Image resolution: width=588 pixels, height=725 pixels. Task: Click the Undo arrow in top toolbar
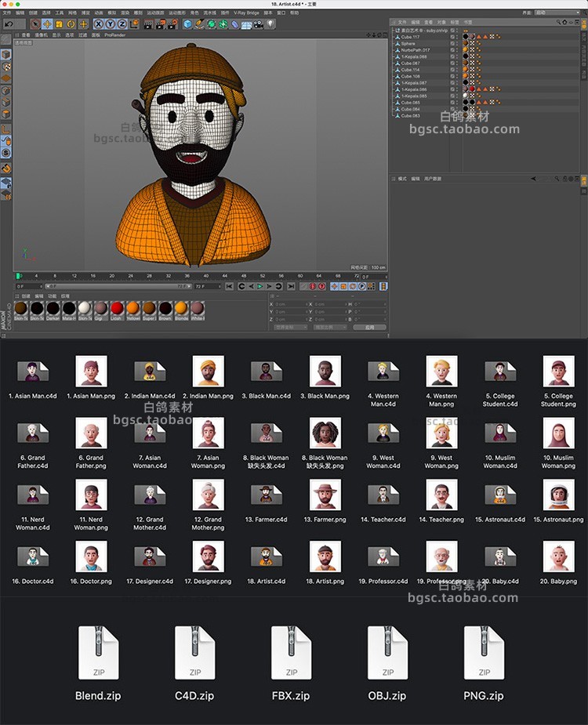(9, 24)
